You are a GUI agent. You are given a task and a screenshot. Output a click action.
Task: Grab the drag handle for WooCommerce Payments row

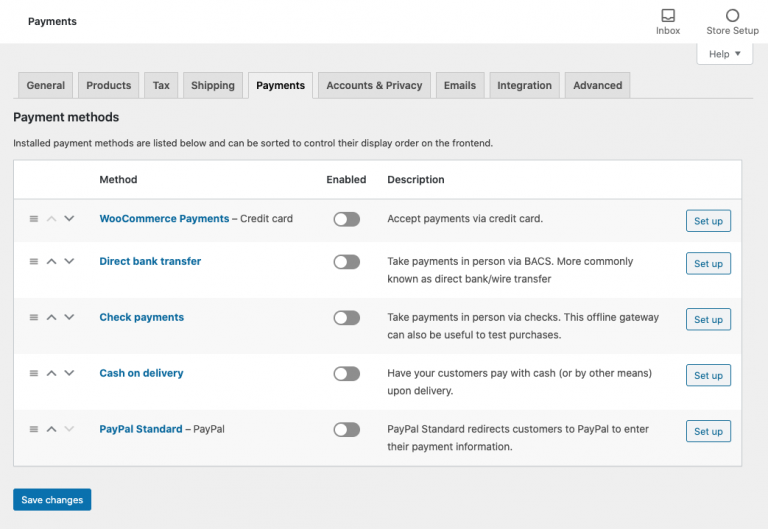[34, 219]
